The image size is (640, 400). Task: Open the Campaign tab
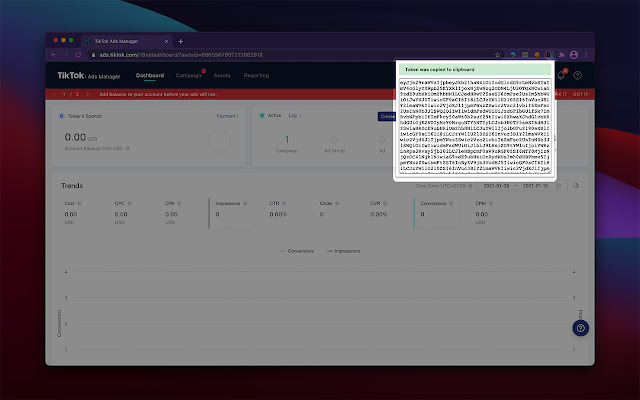[188, 76]
